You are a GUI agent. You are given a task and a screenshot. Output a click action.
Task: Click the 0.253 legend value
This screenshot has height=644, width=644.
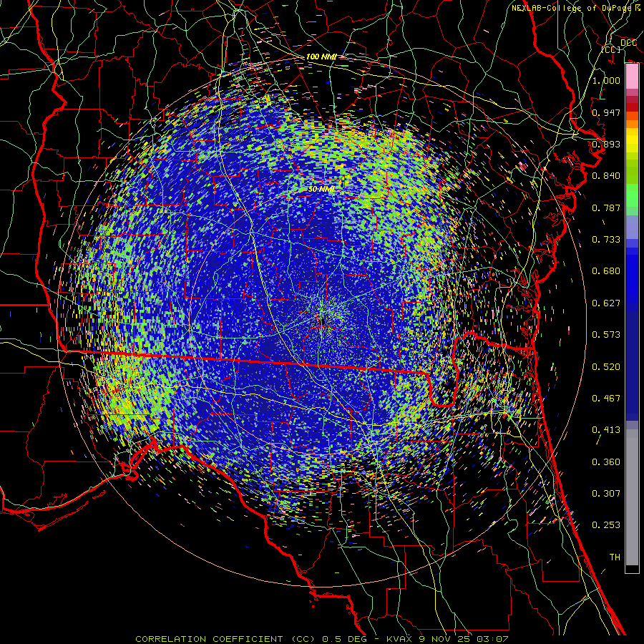(606, 525)
